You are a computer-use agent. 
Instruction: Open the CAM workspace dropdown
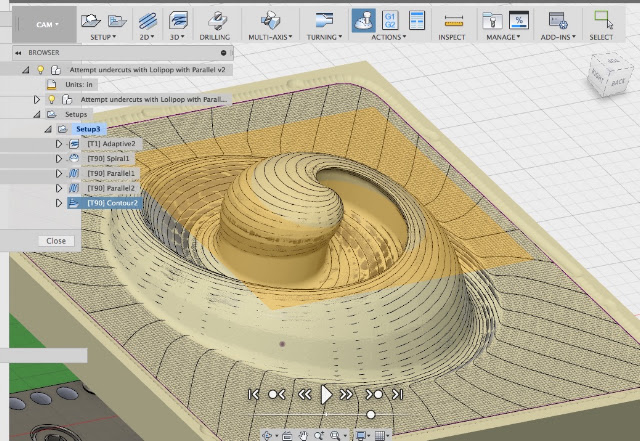click(47, 24)
